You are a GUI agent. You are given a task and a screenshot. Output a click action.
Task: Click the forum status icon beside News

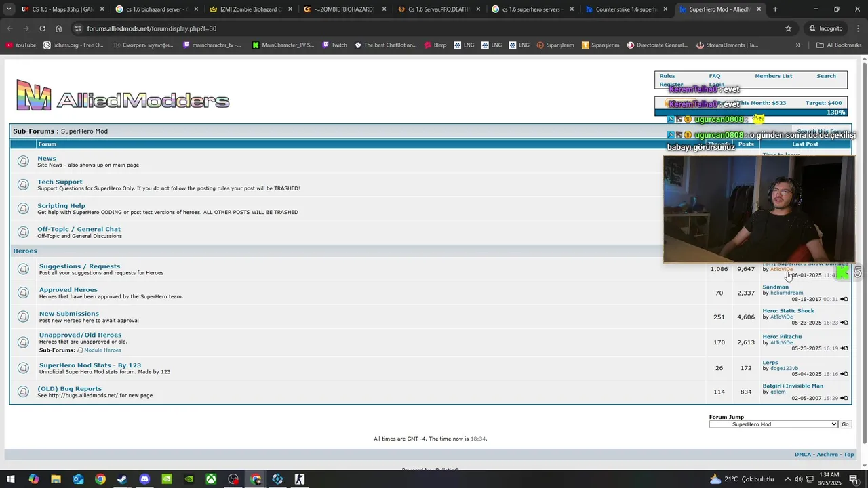[x=23, y=161]
